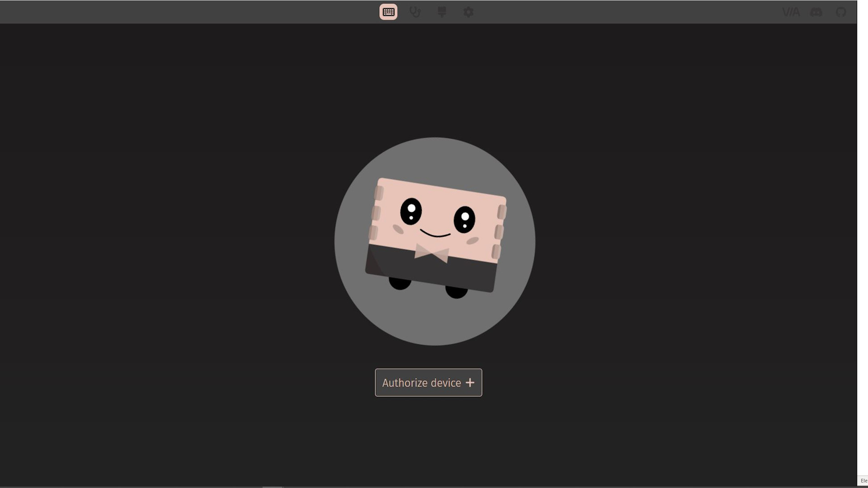Click the chip mascot's face
This screenshot has height=488, width=868.
tap(438, 201)
